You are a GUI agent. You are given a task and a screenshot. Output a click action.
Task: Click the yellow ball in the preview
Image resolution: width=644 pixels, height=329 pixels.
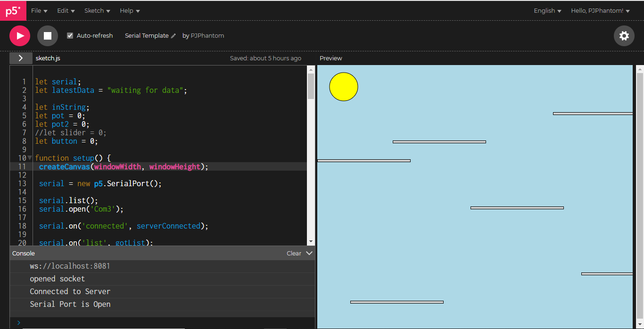coord(343,86)
